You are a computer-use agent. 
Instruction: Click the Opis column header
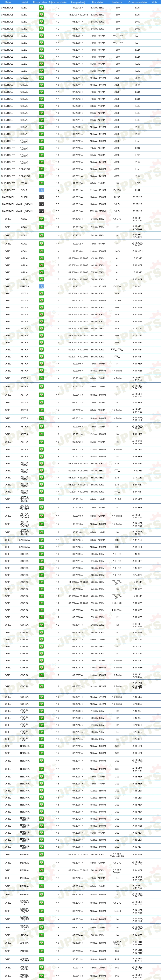pyautogui.click(x=155, y=2)
